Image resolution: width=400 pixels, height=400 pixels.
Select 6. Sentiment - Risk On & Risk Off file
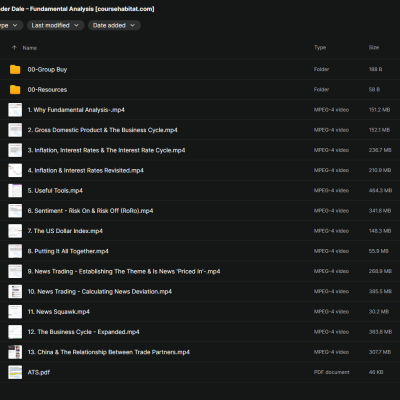point(90,211)
